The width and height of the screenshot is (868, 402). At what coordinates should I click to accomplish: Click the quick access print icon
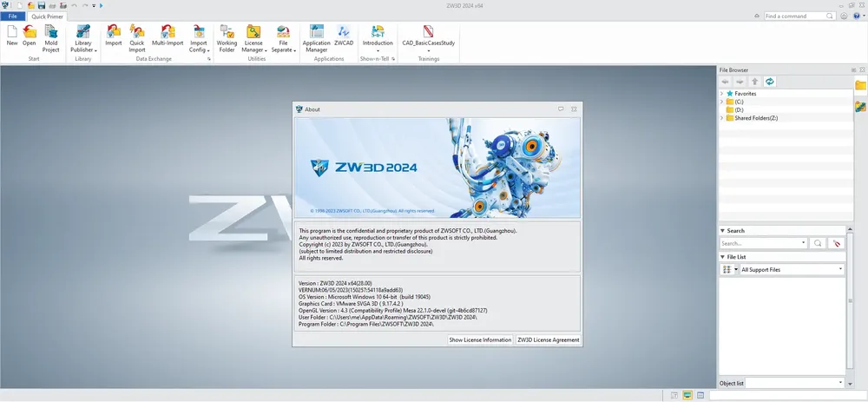53,5
